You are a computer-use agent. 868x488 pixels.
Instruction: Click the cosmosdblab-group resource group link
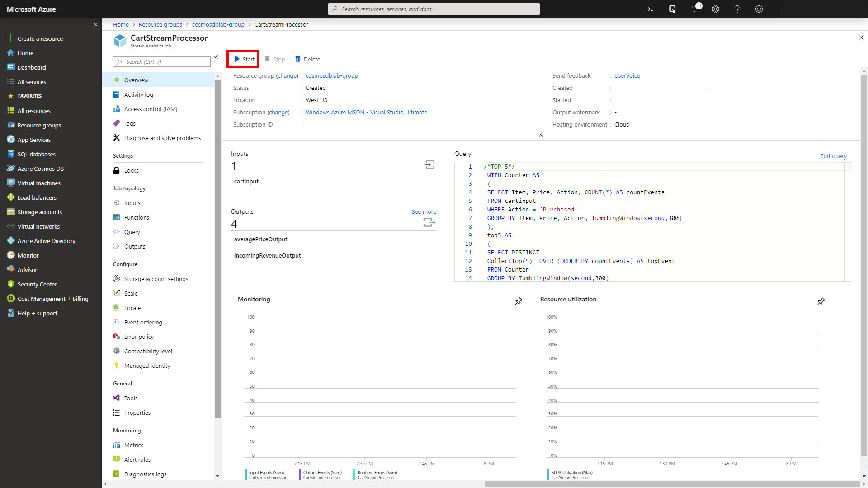tap(331, 75)
